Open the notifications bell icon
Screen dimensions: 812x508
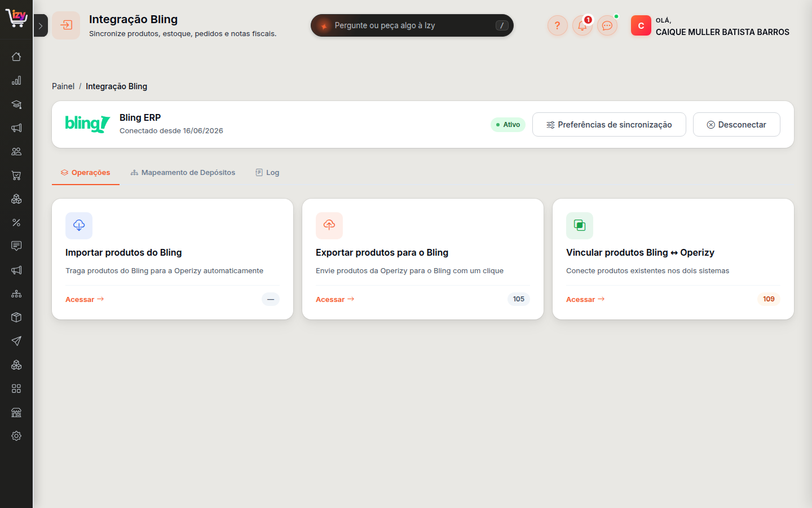582,25
